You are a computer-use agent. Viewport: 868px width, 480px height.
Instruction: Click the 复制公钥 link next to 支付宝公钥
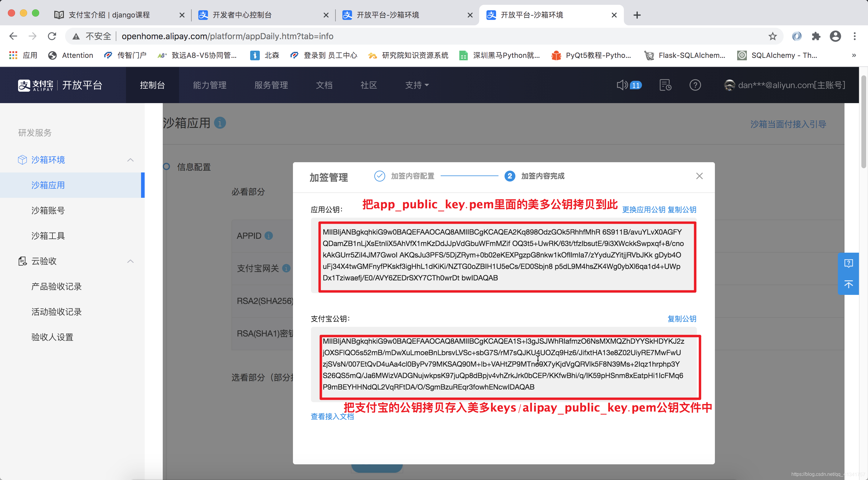(682, 318)
